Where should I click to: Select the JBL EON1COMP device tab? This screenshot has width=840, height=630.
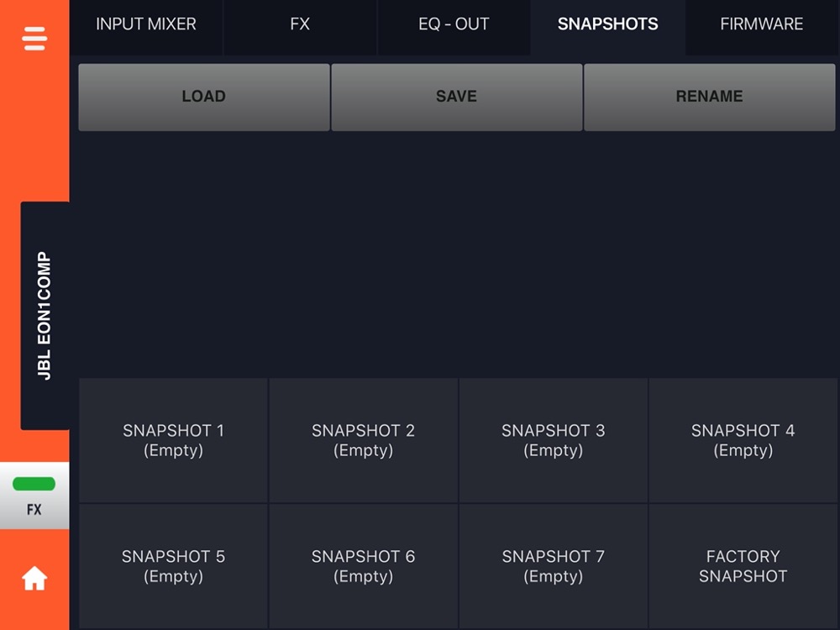tap(45, 316)
